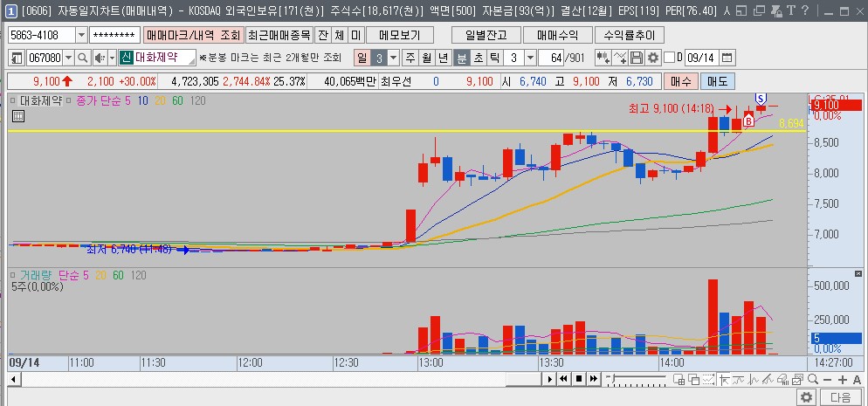868x406 pixels.
Task: Click the 최우선 best quote label
Action: 396,81
